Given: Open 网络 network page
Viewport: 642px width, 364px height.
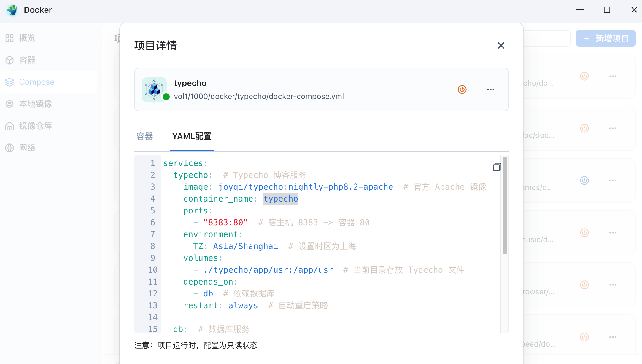Looking at the screenshot, I should (27, 148).
